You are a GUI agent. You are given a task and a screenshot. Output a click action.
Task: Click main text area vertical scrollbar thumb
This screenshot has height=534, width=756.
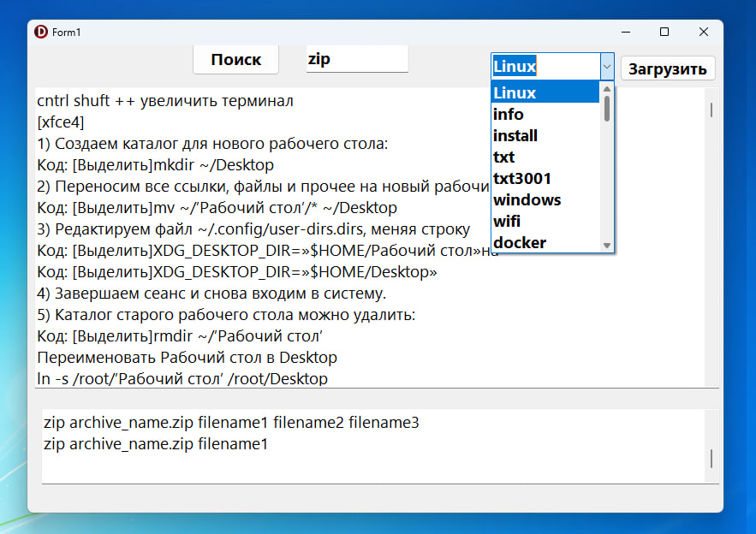(711, 110)
